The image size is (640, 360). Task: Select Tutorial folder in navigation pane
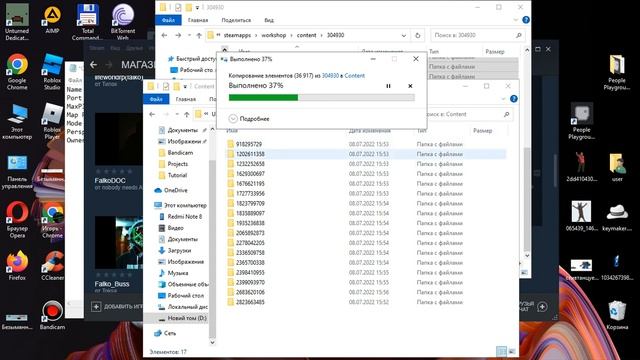click(x=177, y=175)
